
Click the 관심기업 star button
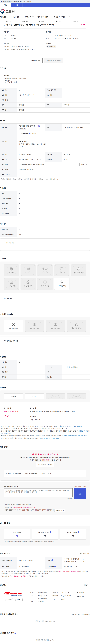coord(8,600)
